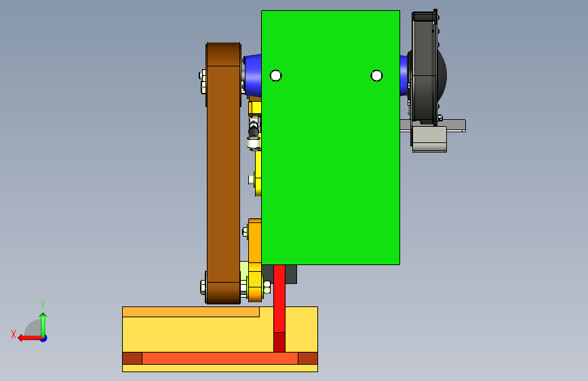Click the right hole in green panel

[376, 76]
